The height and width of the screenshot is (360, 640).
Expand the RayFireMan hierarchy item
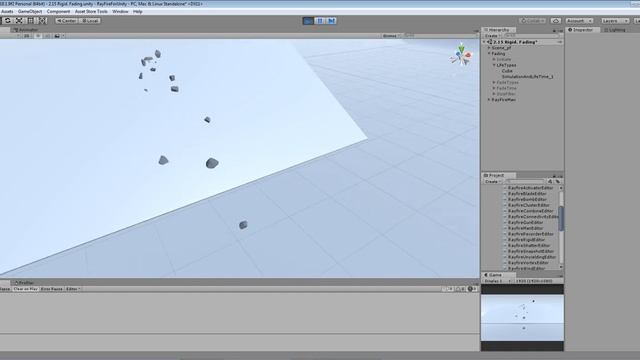pos(489,100)
